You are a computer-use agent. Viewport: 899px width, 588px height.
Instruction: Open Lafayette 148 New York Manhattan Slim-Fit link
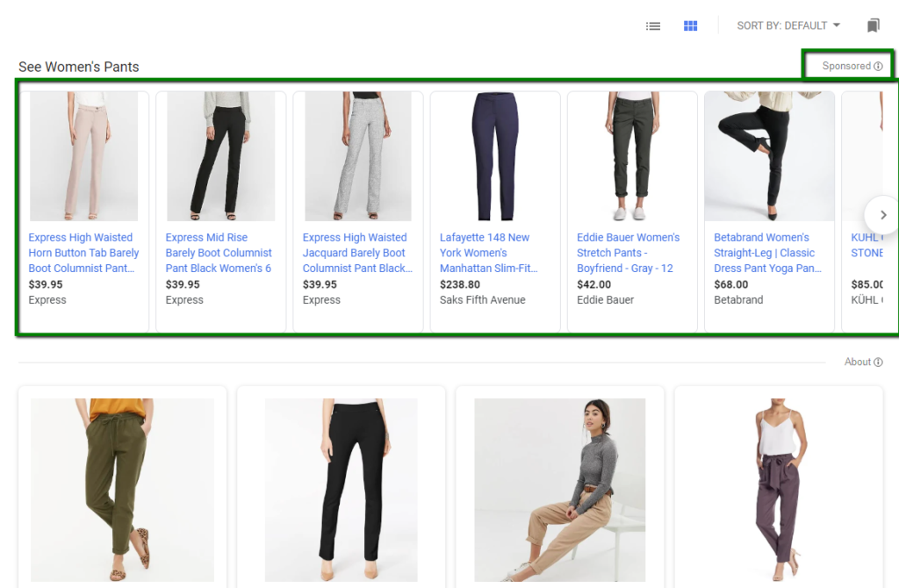[488, 253]
